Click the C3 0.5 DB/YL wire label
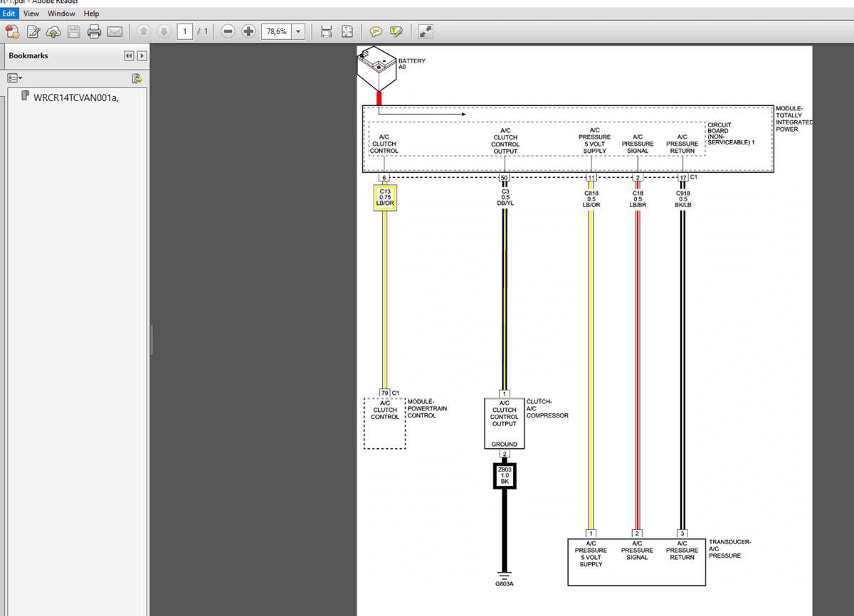The width and height of the screenshot is (854, 616). pyautogui.click(x=505, y=198)
